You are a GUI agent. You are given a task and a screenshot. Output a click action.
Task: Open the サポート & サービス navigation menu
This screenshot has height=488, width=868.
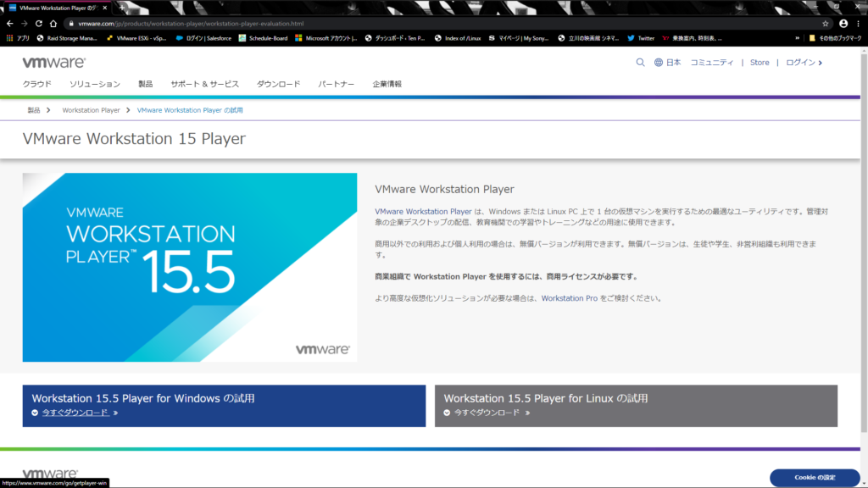click(x=205, y=84)
